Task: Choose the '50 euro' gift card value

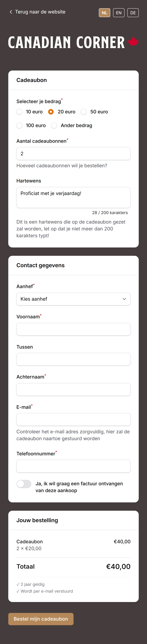Action: pos(83,112)
